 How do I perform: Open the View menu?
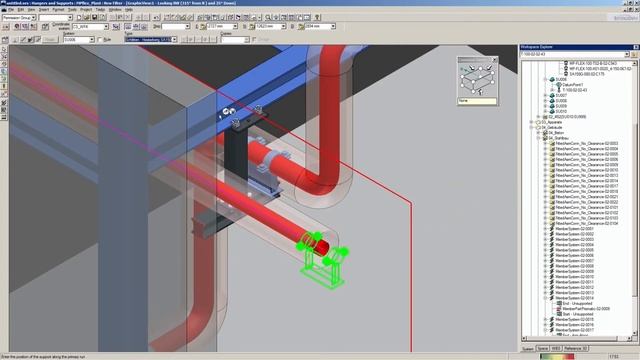click(31, 9)
